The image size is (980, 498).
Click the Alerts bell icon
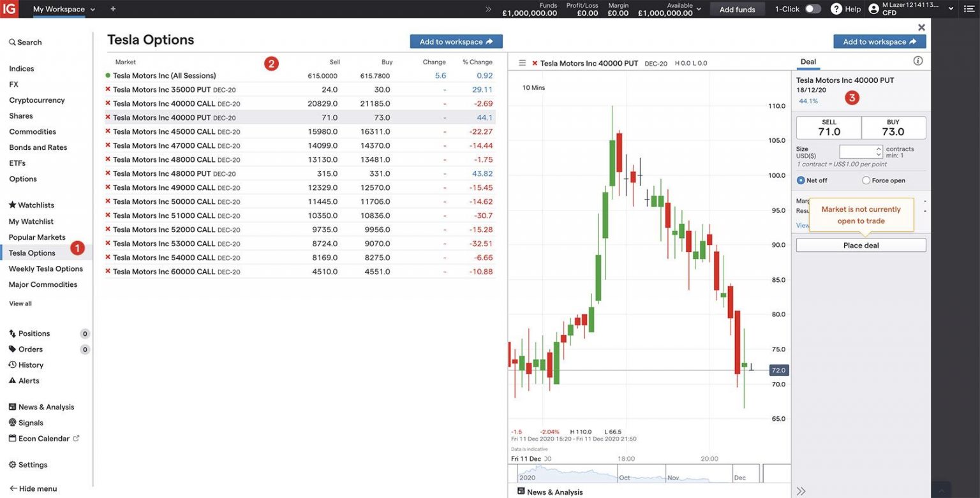click(13, 380)
